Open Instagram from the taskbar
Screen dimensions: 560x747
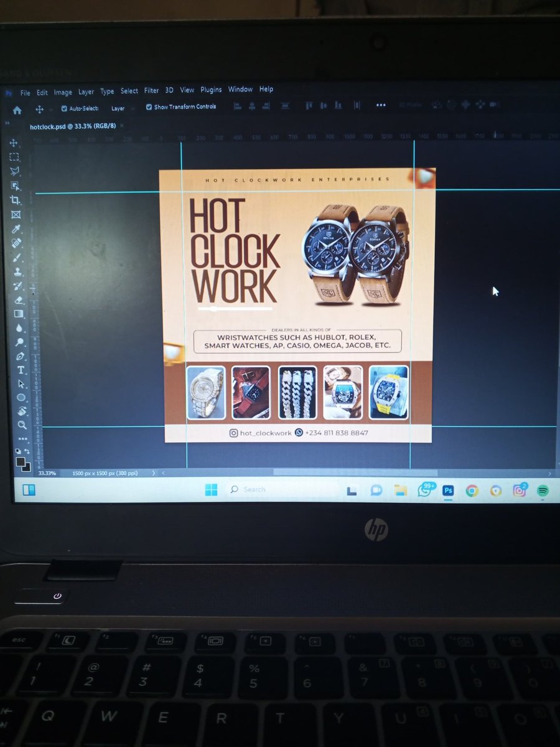519,491
